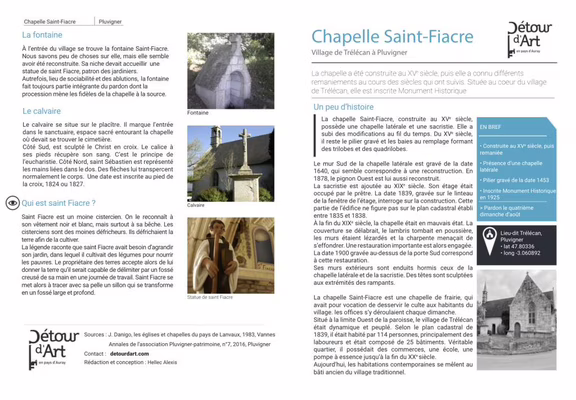Click the Qui est saint Fiacre ? heading
This screenshot has height=400, width=576.
[x=58, y=203]
